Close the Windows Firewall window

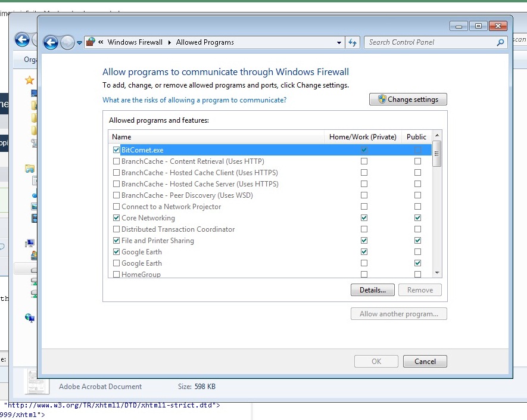click(x=498, y=26)
